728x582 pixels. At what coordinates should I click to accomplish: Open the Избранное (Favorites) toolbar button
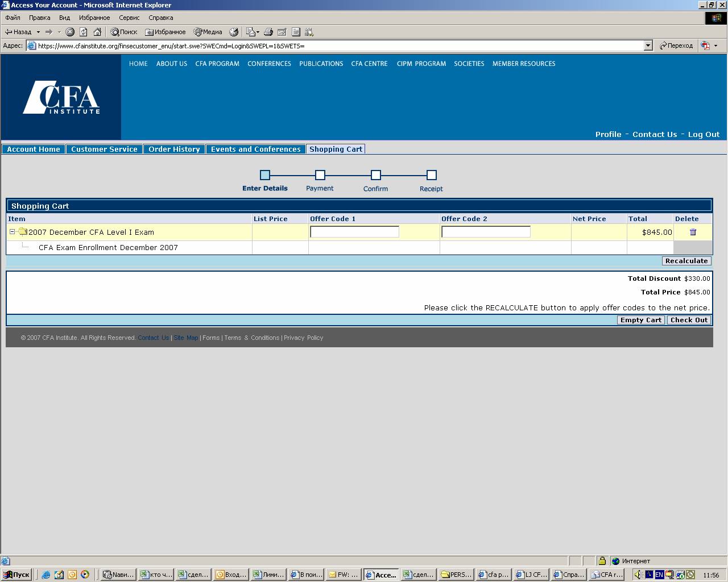(166, 32)
